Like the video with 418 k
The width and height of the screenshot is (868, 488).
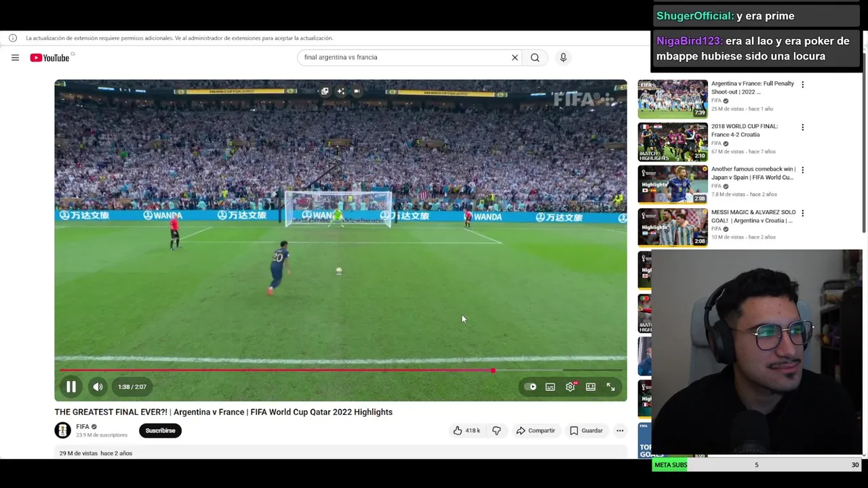click(x=467, y=430)
